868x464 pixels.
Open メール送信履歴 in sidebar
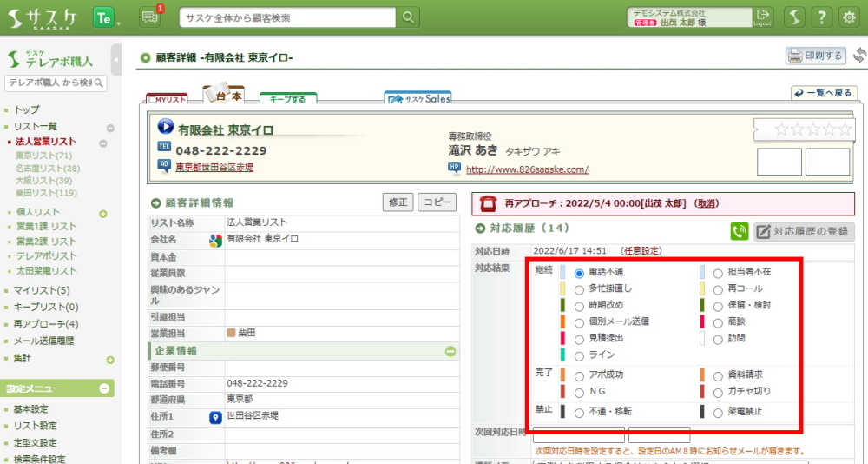click(43, 341)
